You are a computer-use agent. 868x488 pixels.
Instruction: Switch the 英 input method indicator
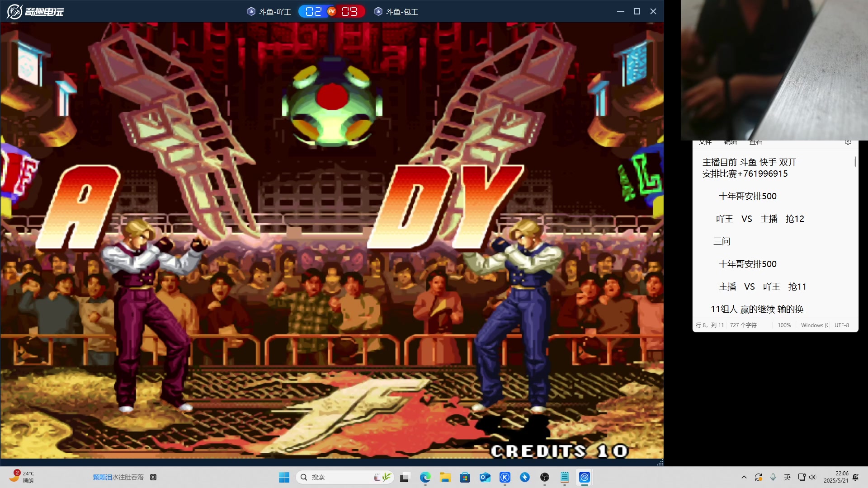[787, 477]
